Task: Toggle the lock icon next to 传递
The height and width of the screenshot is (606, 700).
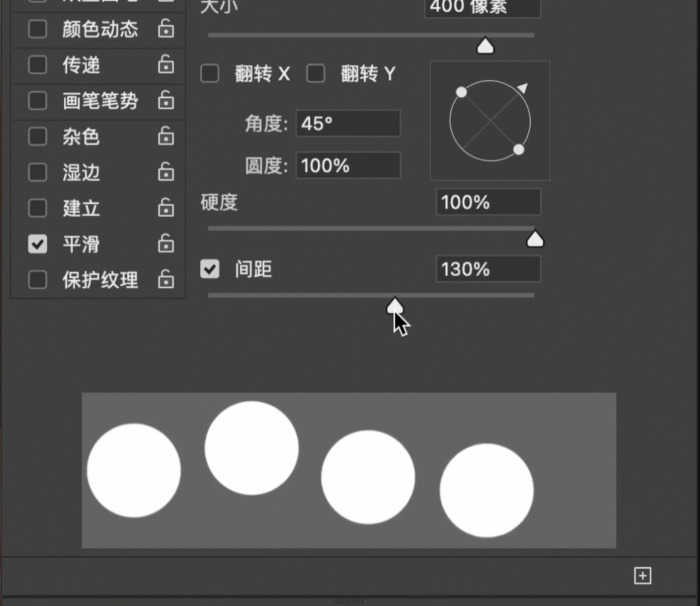Action: (166, 65)
